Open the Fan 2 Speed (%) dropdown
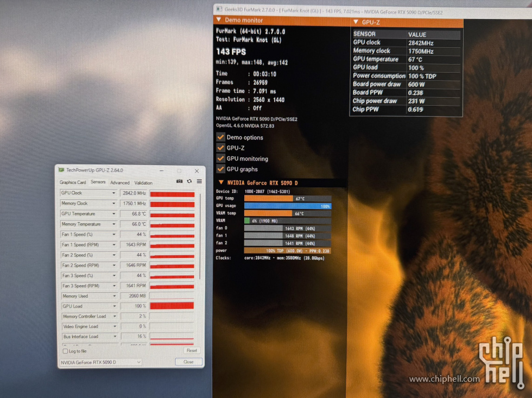 [114, 255]
